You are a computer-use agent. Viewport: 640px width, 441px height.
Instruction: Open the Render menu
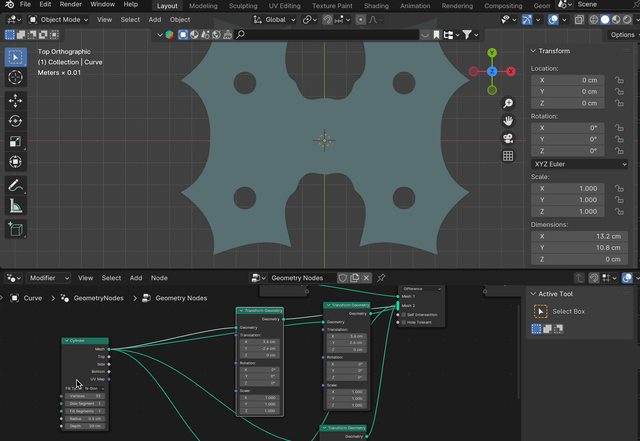(71, 4)
